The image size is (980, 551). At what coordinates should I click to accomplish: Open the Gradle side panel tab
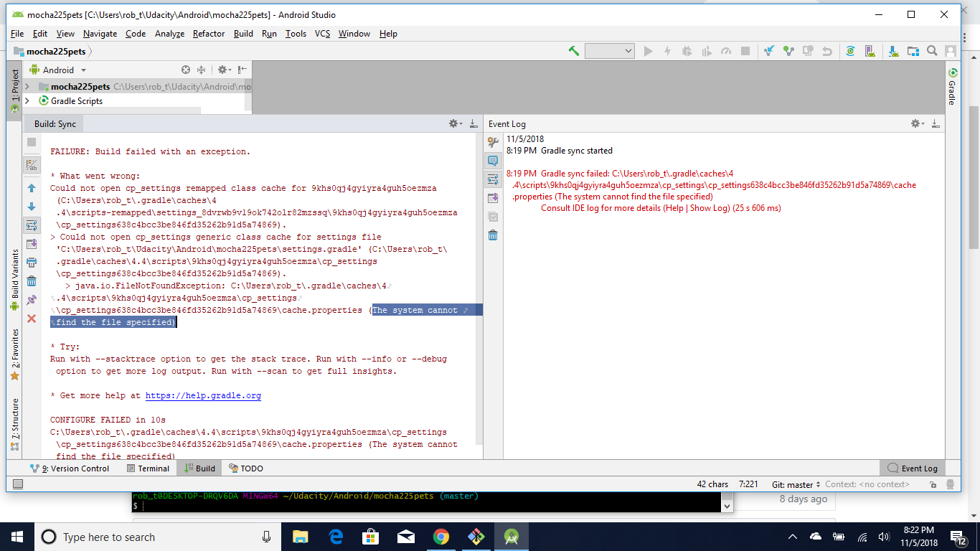953,87
